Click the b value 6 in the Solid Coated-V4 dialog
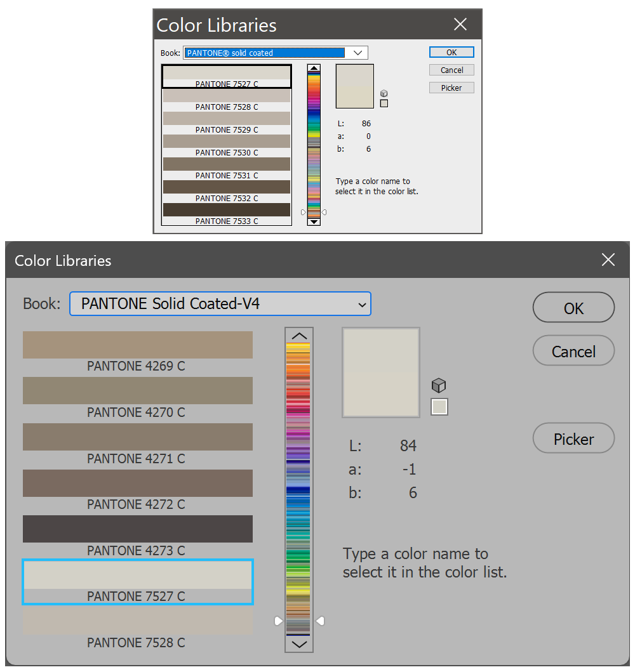 (413, 493)
